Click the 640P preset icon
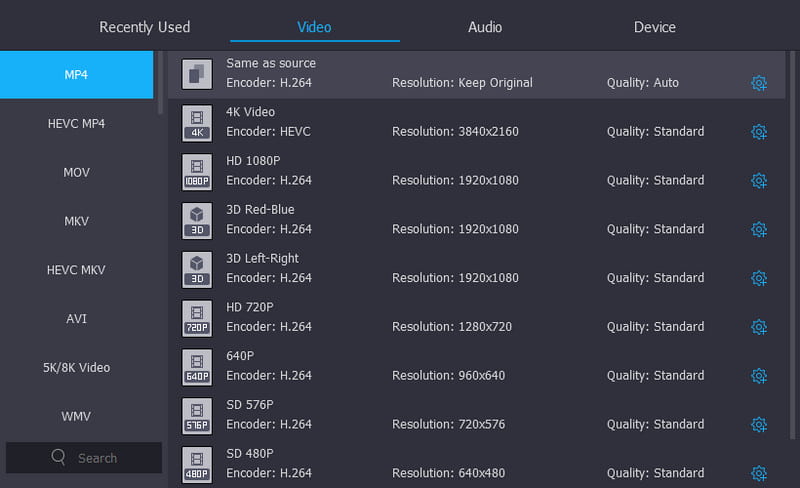The height and width of the screenshot is (488, 800). point(197,367)
